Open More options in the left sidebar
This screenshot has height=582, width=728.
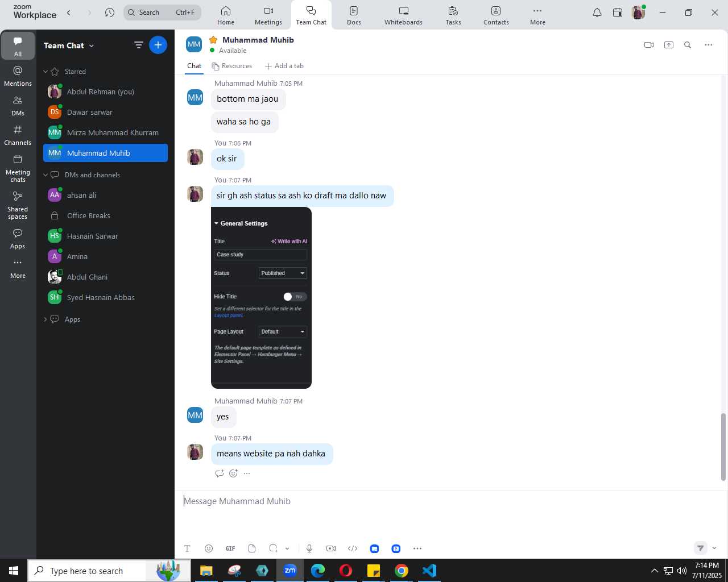pyautogui.click(x=18, y=268)
